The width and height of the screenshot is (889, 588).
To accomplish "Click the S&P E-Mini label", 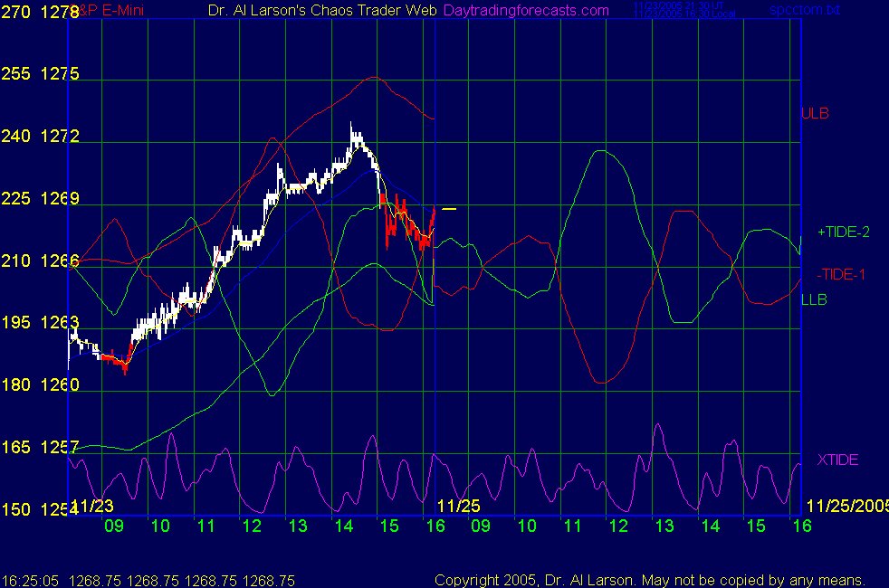I will point(100,10).
